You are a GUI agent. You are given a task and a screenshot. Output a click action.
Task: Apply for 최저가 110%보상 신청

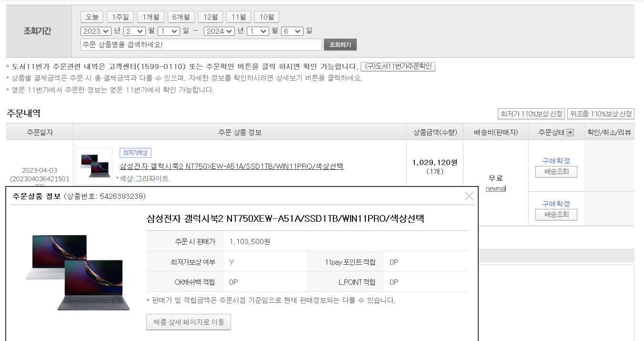coord(531,114)
